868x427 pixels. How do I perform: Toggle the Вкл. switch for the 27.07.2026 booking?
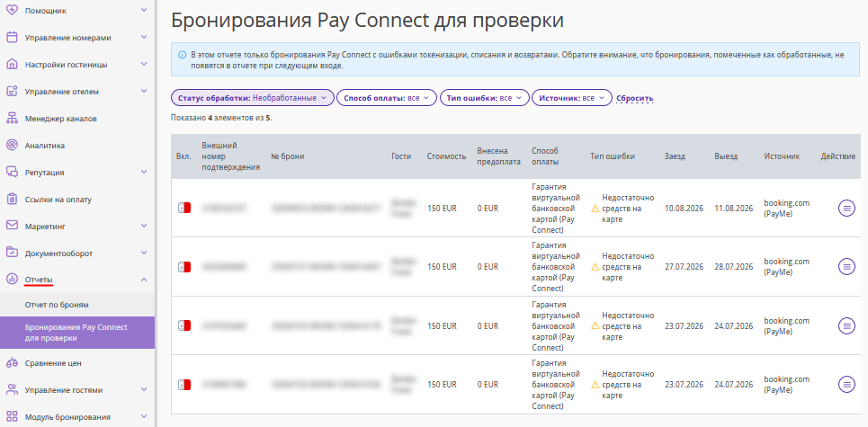point(183,267)
